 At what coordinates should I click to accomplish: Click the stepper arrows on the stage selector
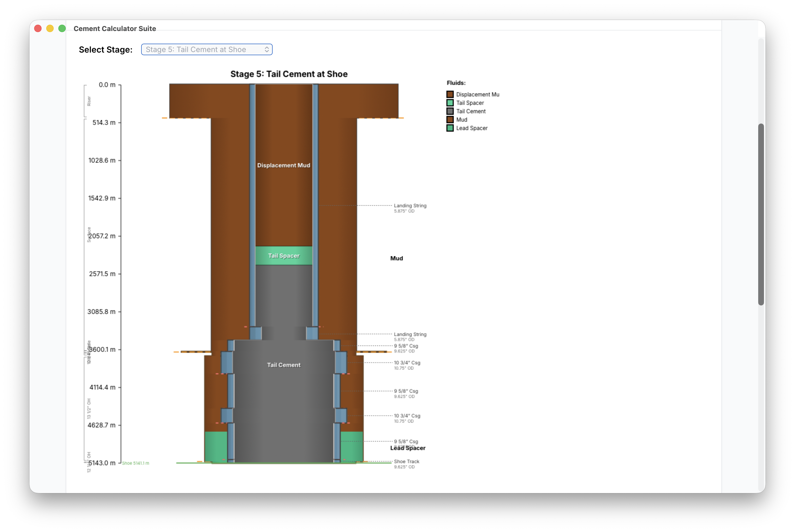click(267, 49)
